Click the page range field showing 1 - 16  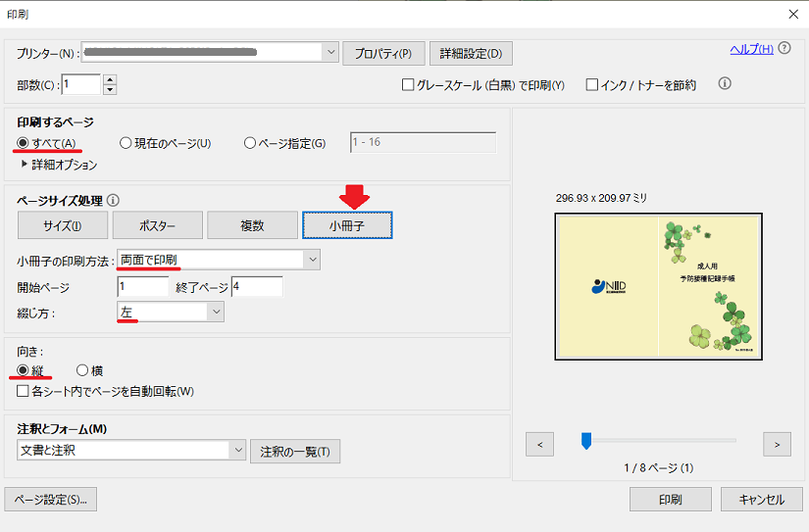423,142
